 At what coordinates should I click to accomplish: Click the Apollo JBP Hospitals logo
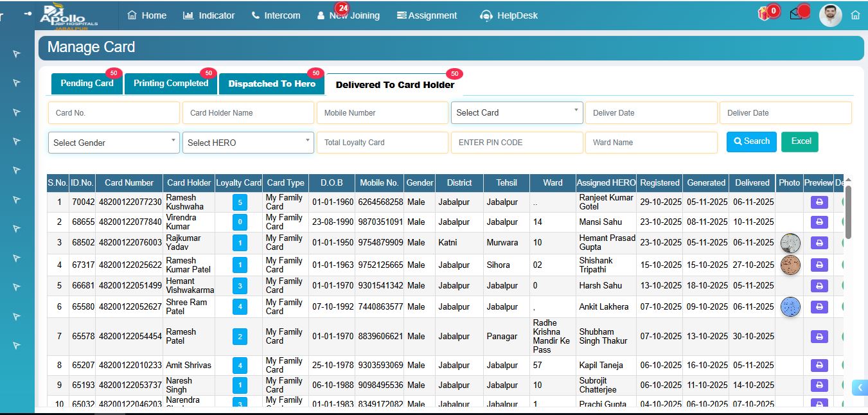click(69, 16)
